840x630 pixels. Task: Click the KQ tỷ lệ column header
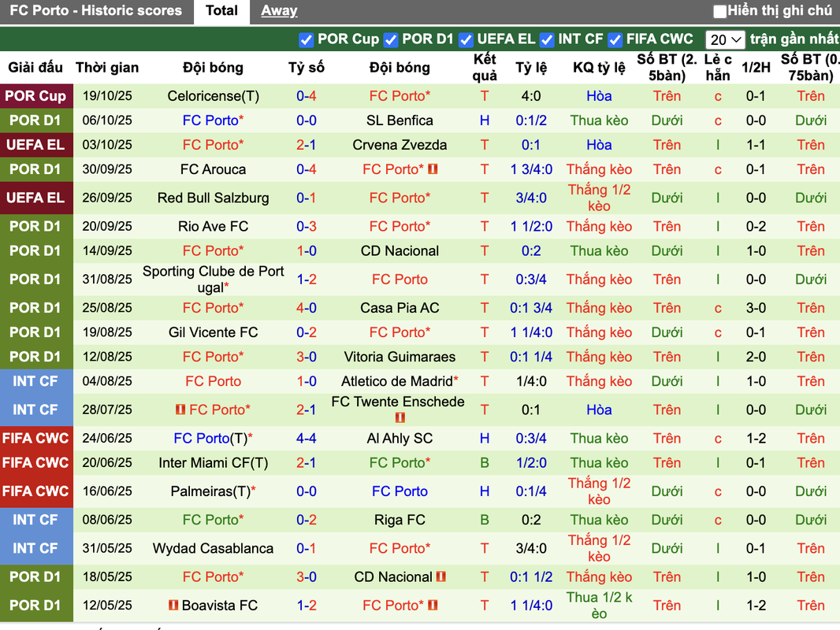pos(599,68)
